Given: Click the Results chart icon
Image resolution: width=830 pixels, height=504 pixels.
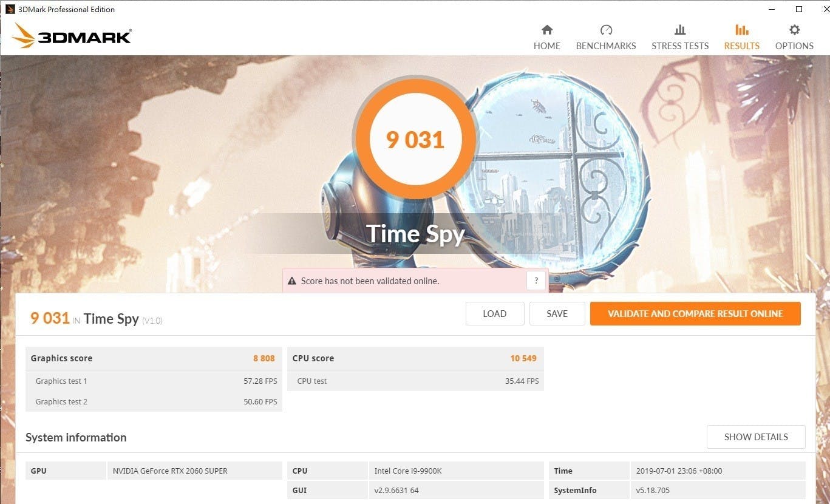Looking at the screenshot, I should coord(741,30).
